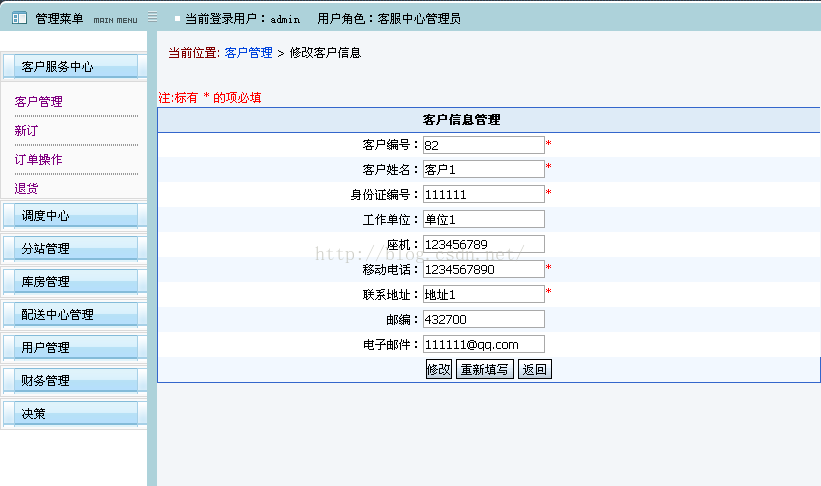Go back with the 返回 button

(535, 369)
